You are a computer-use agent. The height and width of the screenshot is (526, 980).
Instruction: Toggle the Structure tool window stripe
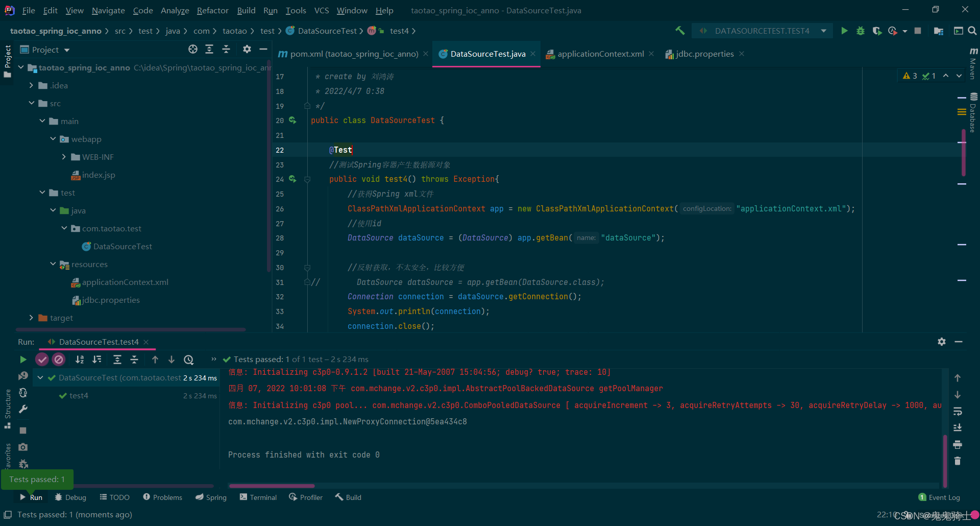[7, 410]
